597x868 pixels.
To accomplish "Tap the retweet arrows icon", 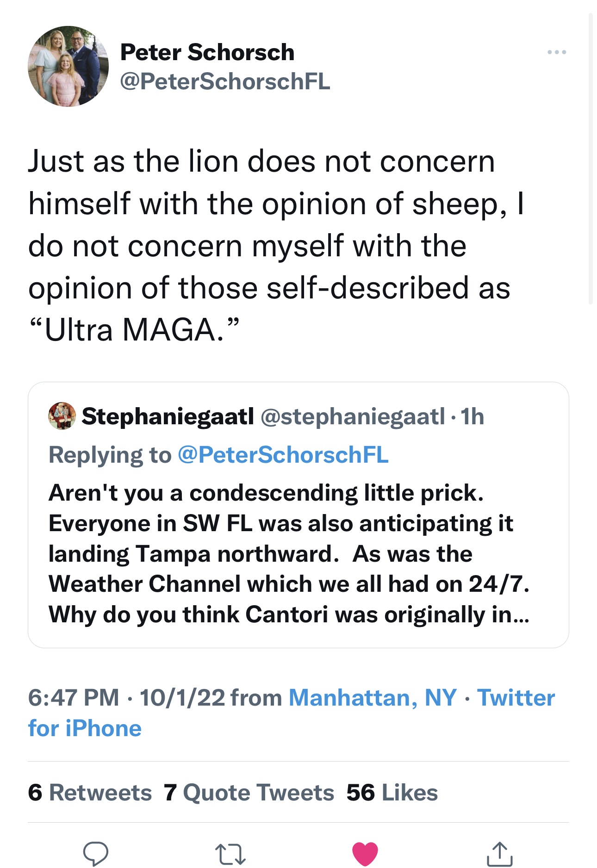I will pos(230,854).
